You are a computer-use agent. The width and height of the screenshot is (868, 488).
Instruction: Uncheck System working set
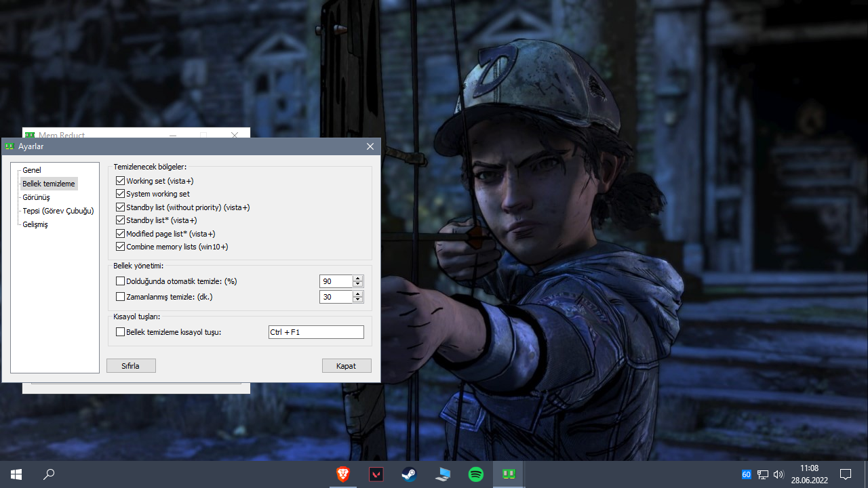coord(121,194)
